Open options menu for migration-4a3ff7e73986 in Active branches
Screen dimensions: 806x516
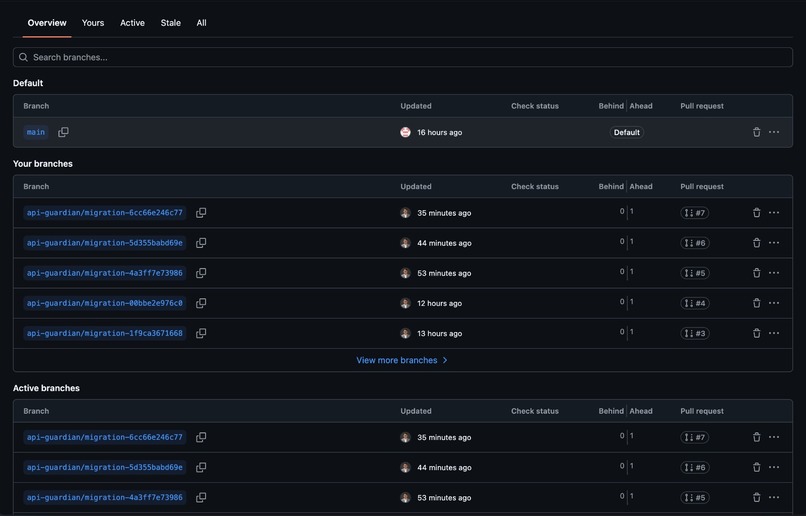[774, 497]
